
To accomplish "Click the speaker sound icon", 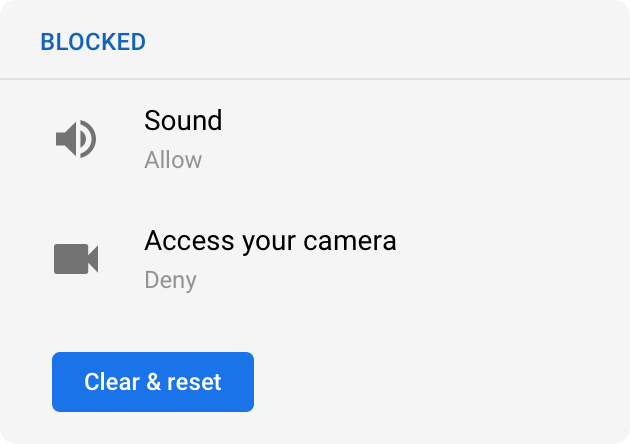I will click(x=76, y=139).
